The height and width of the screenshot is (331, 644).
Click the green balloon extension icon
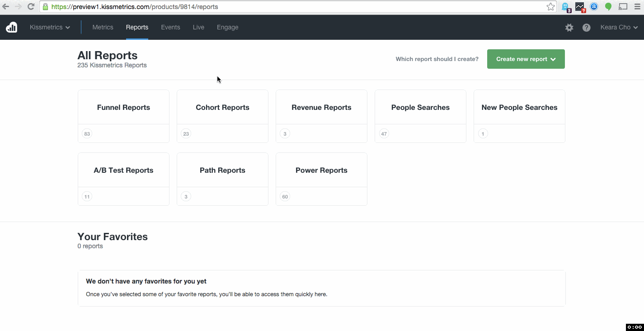pos(608,7)
